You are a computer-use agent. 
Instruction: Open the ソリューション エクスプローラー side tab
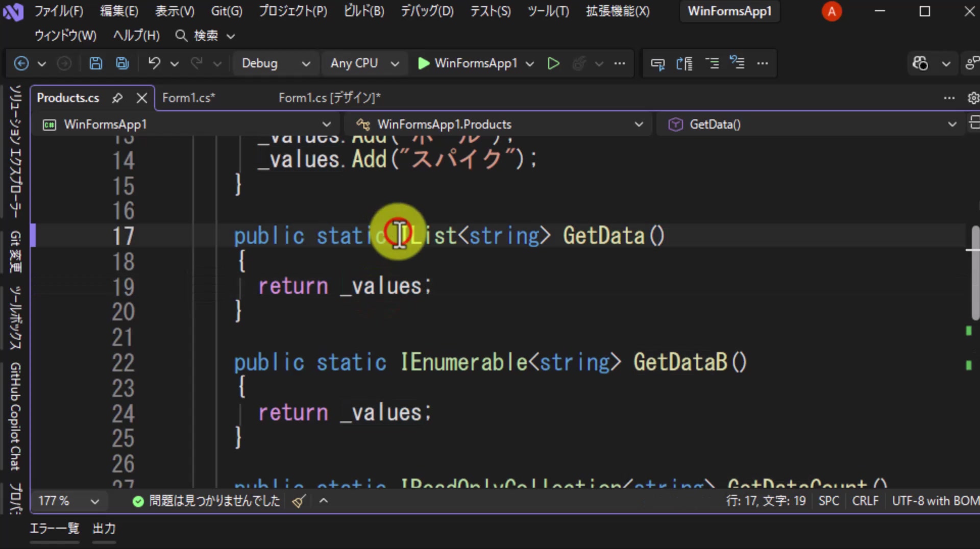pos(16,151)
